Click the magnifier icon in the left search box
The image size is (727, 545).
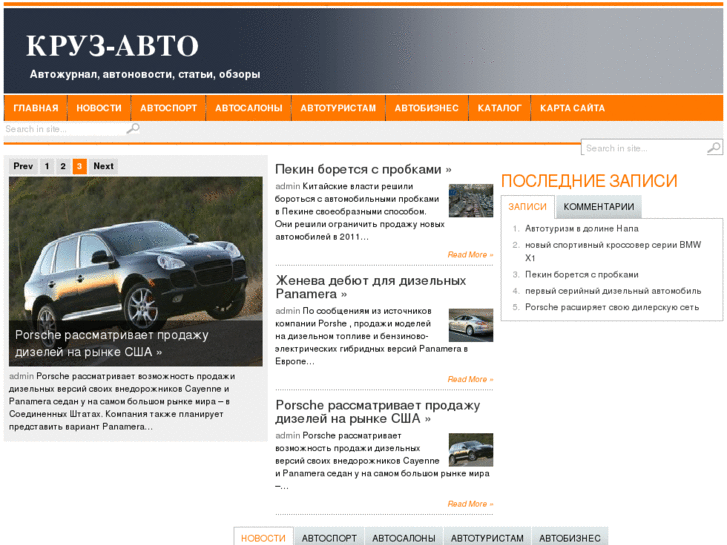133,128
